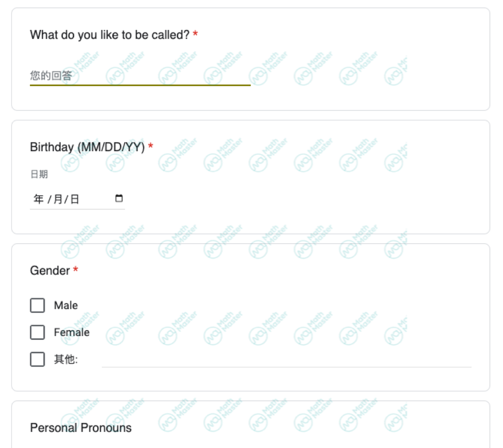Click the "其他:" option label
The image size is (503, 448).
(66, 360)
